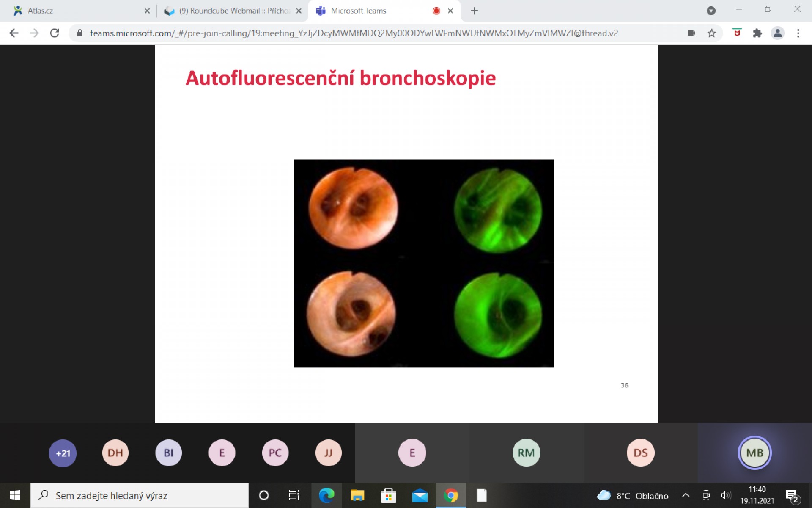The width and height of the screenshot is (812, 508).
Task: Select participant avatar JJ
Action: 328,453
